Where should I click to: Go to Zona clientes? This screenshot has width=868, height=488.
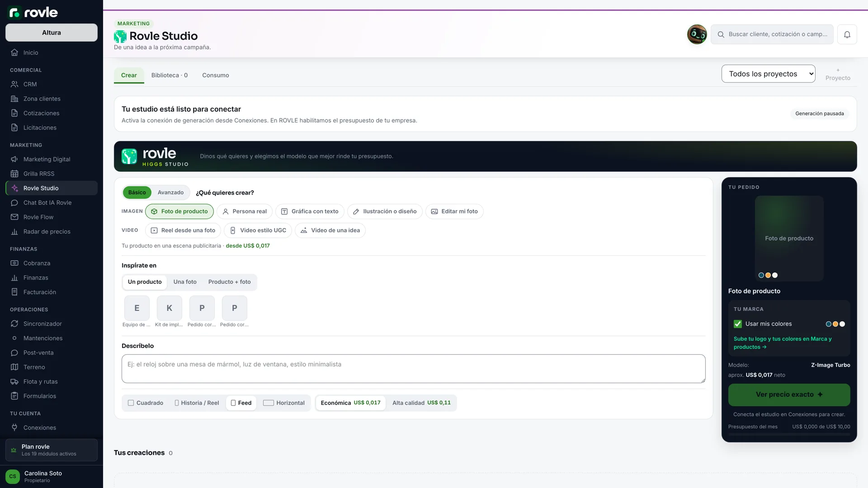coord(52,99)
